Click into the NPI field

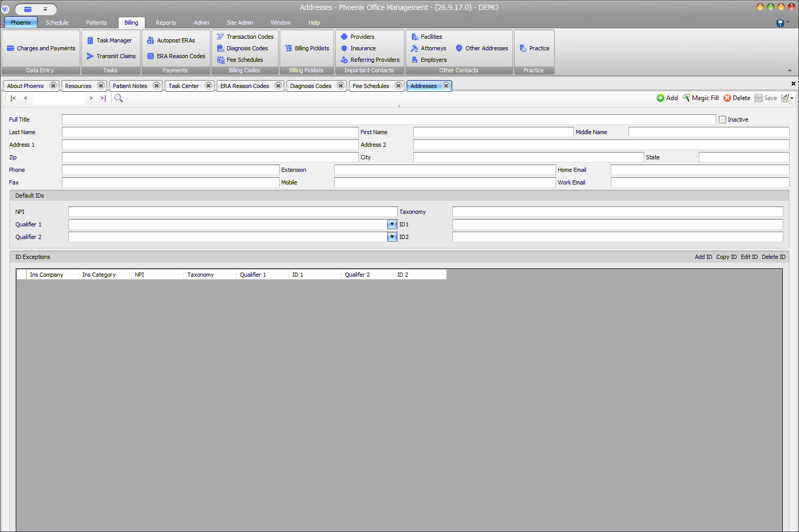tap(232, 212)
